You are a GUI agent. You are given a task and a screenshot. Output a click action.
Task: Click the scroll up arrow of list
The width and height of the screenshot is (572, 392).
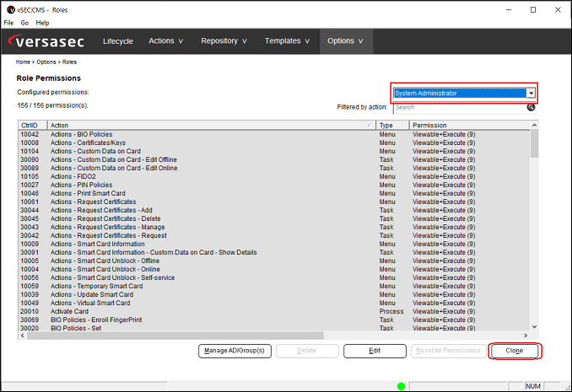534,125
